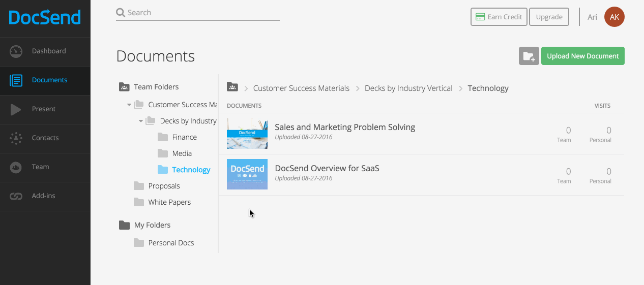
Task: Select the Finance folder label
Action: 185,137
